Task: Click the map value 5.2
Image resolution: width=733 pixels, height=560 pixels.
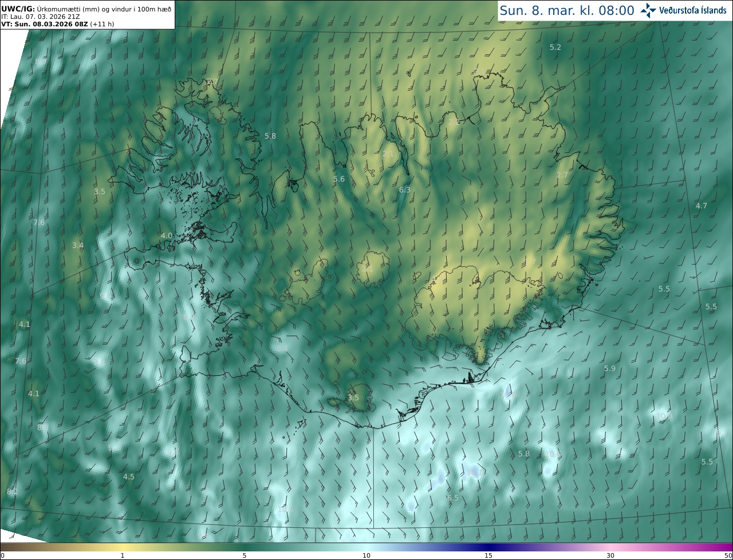Action: tap(555, 47)
